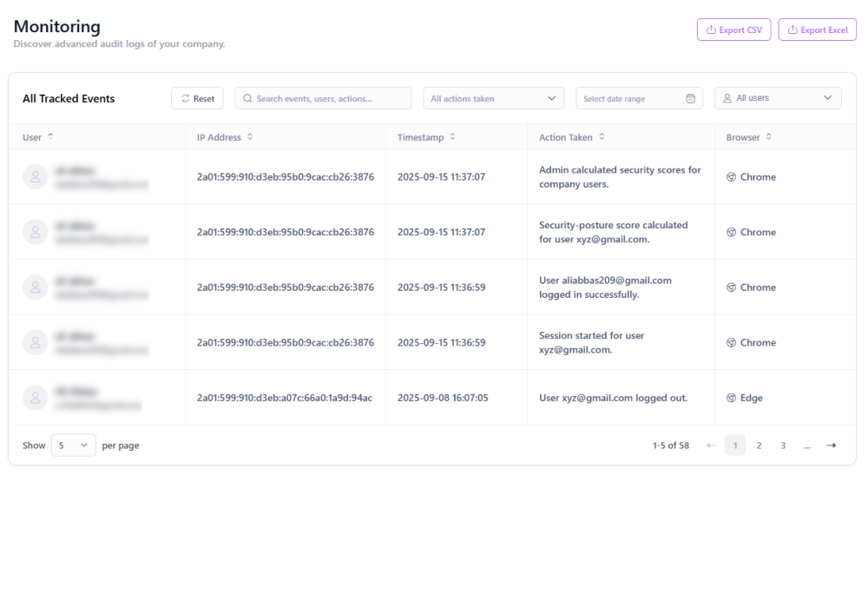
Task: Select page 1 in pagination
Action: tap(734, 446)
